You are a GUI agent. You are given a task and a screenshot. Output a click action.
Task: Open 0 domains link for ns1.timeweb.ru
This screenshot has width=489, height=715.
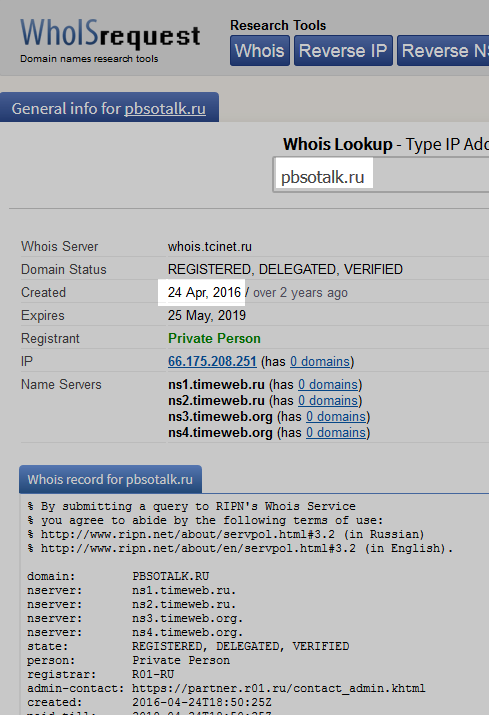328,384
